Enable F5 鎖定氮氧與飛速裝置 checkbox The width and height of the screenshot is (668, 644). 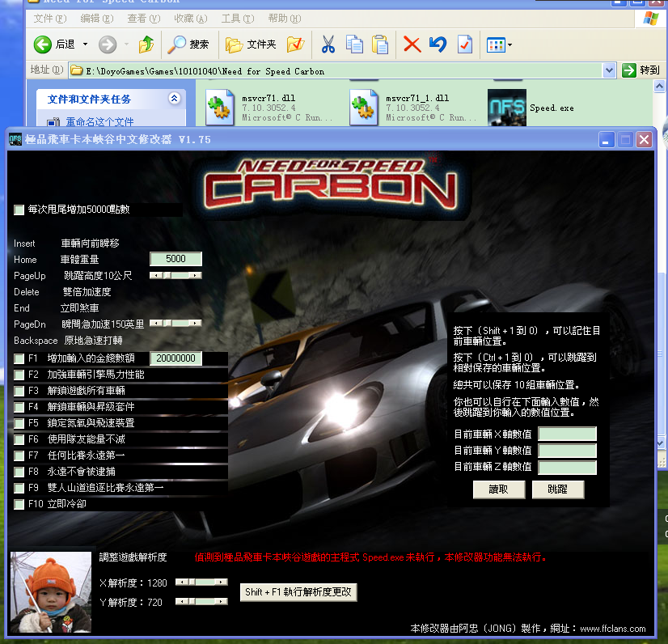point(19,423)
